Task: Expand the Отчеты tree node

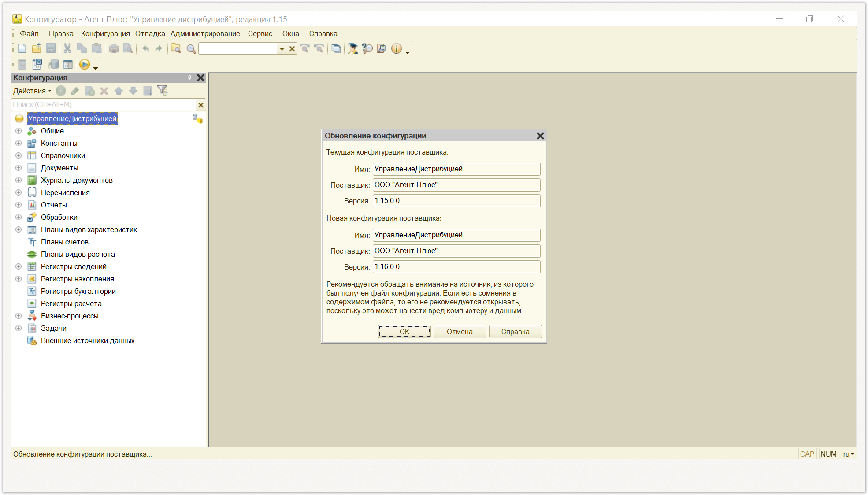Action: pos(19,205)
